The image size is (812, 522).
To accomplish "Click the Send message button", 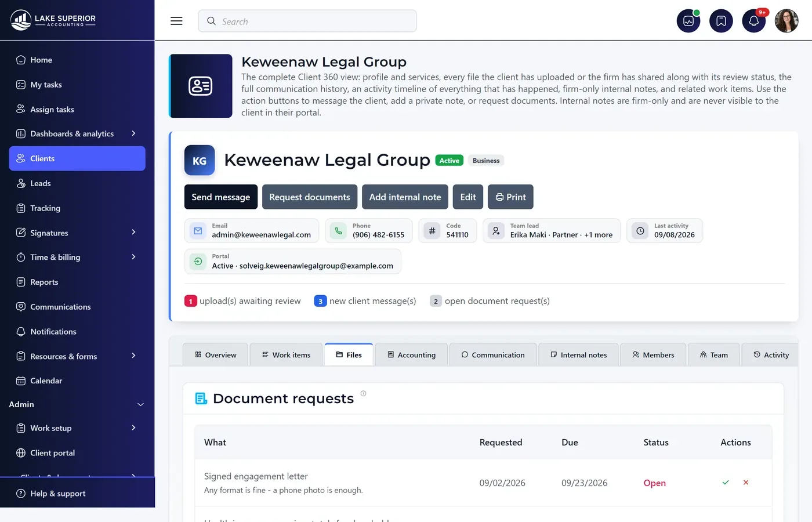I will (221, 197).
